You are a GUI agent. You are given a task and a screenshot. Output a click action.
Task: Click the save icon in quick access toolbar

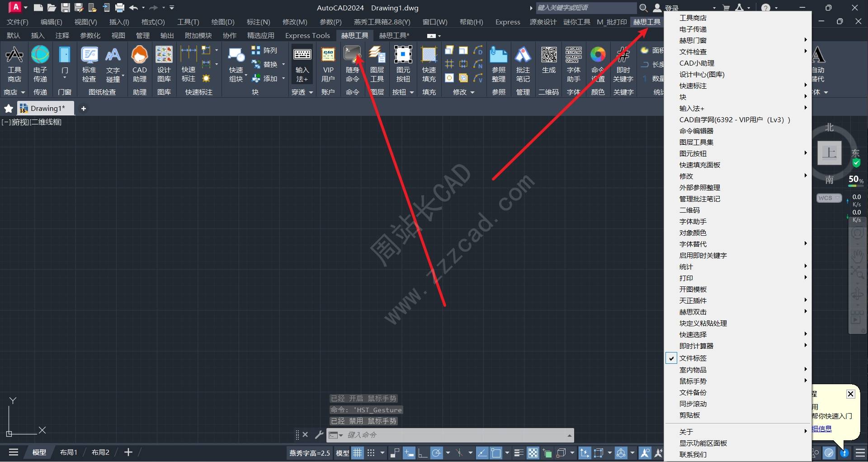66,8
